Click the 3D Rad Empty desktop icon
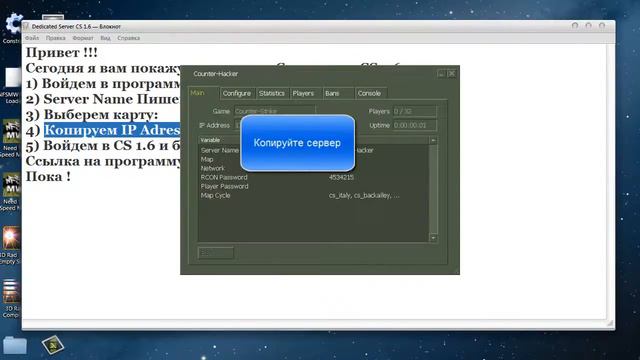This screenshot has width=640, height=360. (11, 246)
